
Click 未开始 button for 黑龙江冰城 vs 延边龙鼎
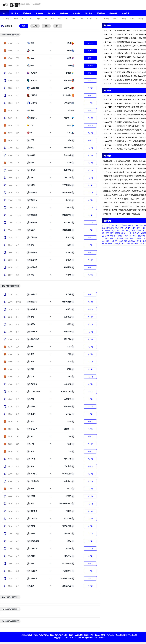click(x=90, y=339)
